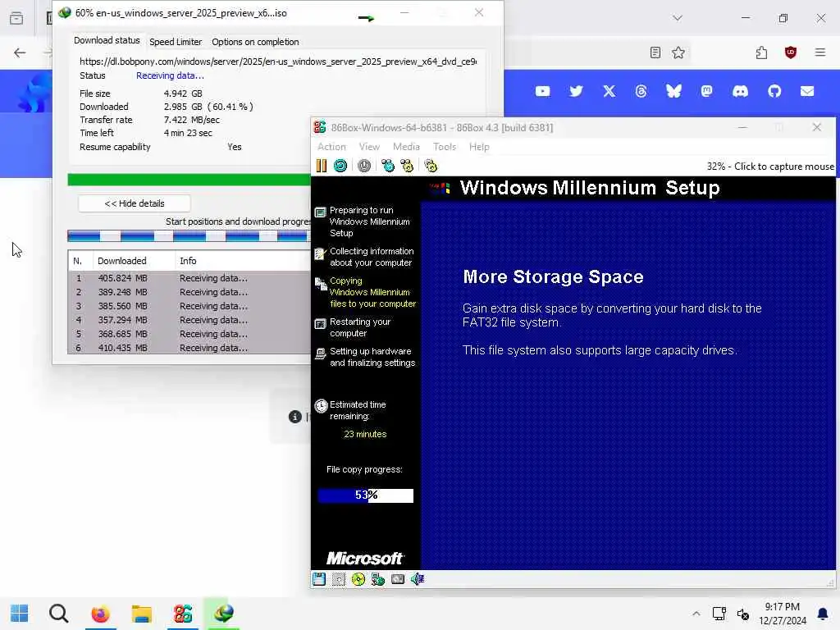Open 86Box settings gear icon
Image resolution: width=840 pixels, height=630 pixels.
pos(431,166)
